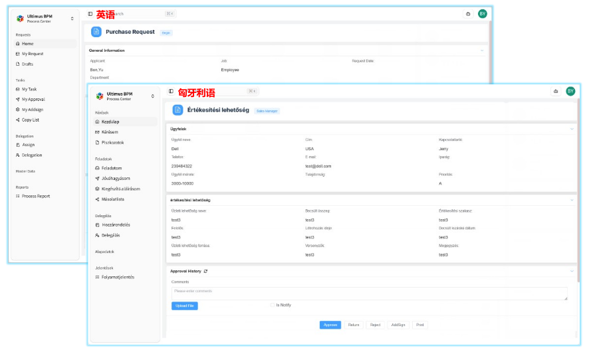Collapse the Ügyfelek section
This screenshot has height=364, width=591.
pos(571,128)
